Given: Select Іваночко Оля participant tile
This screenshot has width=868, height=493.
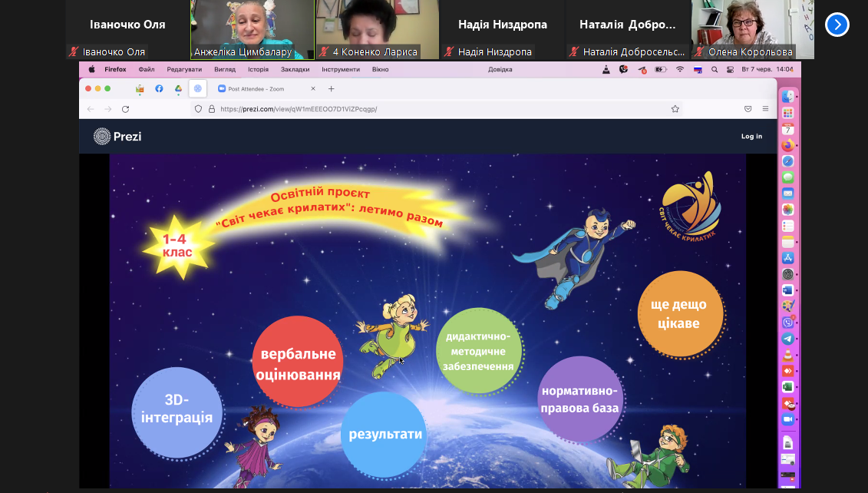Looking at the screenshot, I should coord(127,29).
